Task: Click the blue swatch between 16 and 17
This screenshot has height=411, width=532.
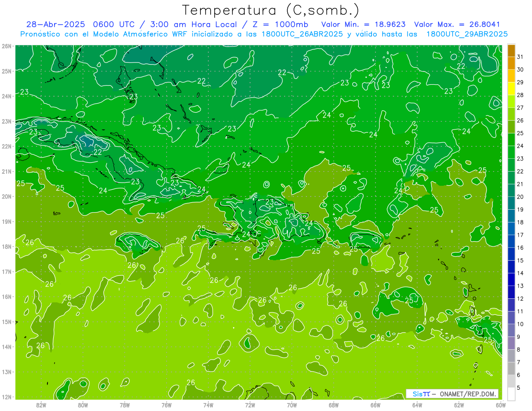Action: click(511, 241)
